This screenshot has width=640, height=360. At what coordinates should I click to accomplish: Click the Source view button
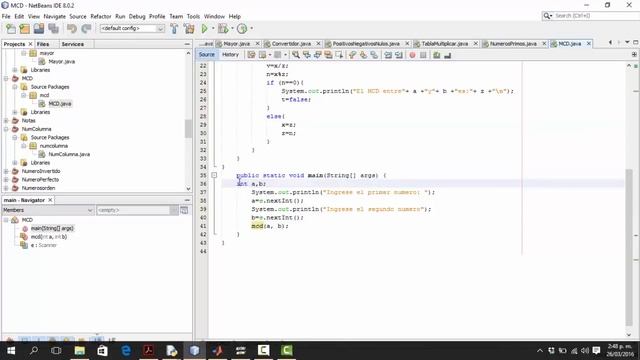207,55
